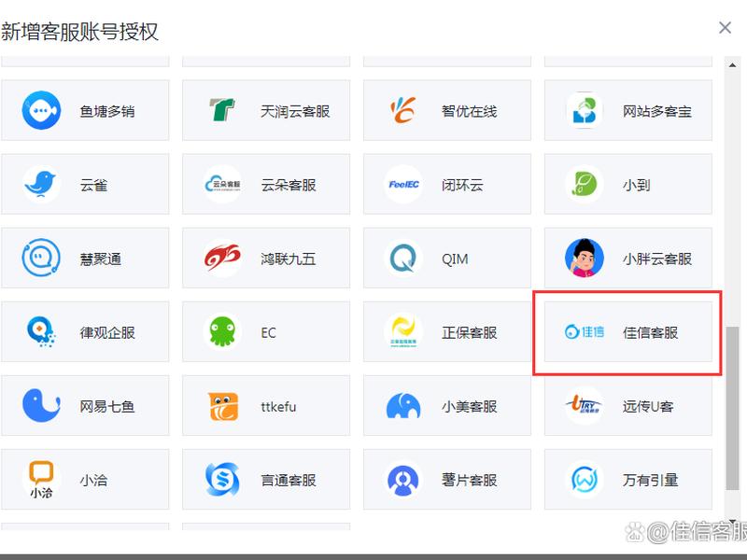
Task: Click the 小美客服 blue elephant icon
Action: pyautogui.click(x=403, y=406)
